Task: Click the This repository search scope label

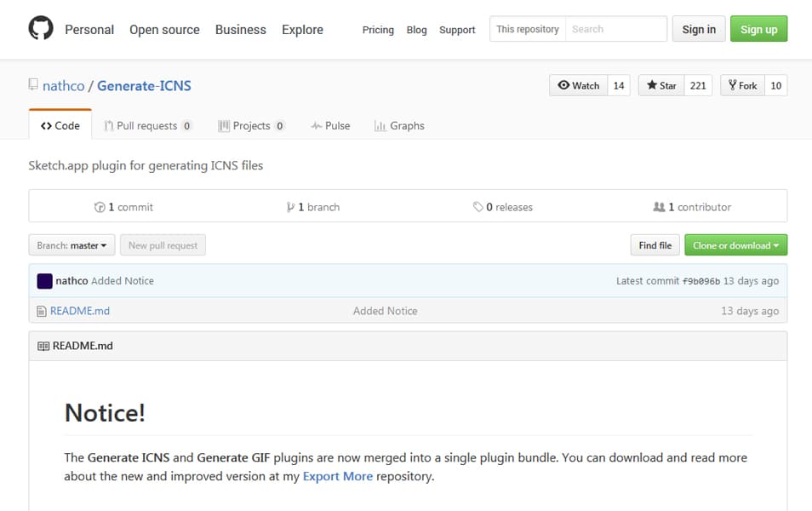Action: (x=528, y=29)
